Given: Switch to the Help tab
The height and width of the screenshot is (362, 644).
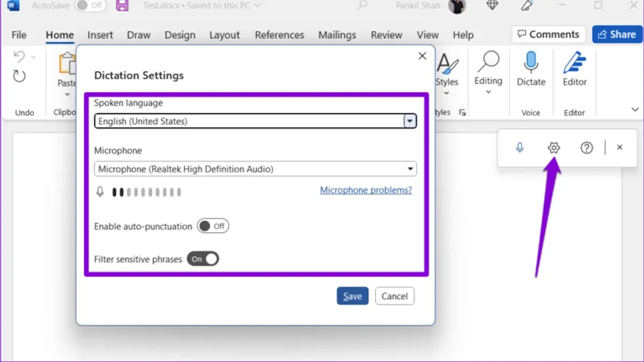Looking at the screenshot, I should (x=463, y=35).
